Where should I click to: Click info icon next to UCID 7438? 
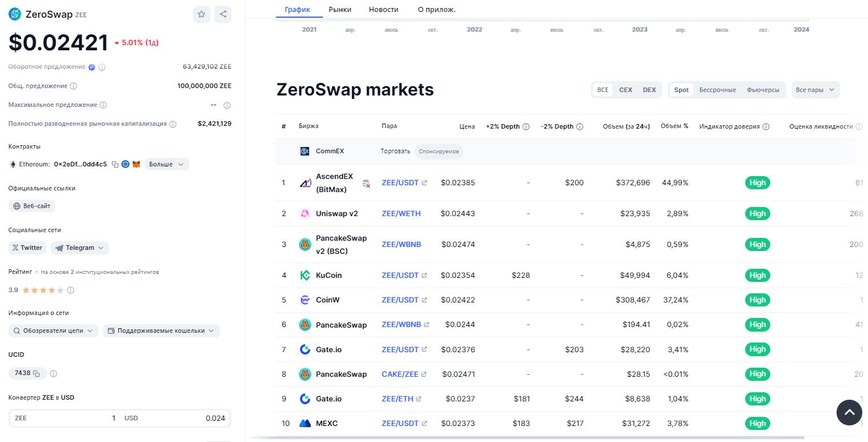(54, 373)
